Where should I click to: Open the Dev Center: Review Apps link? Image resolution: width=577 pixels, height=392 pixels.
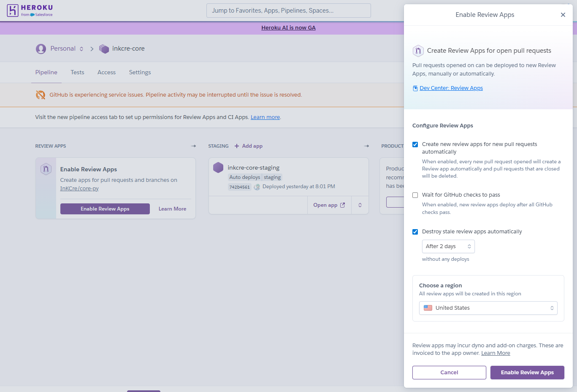pos(451,88)
